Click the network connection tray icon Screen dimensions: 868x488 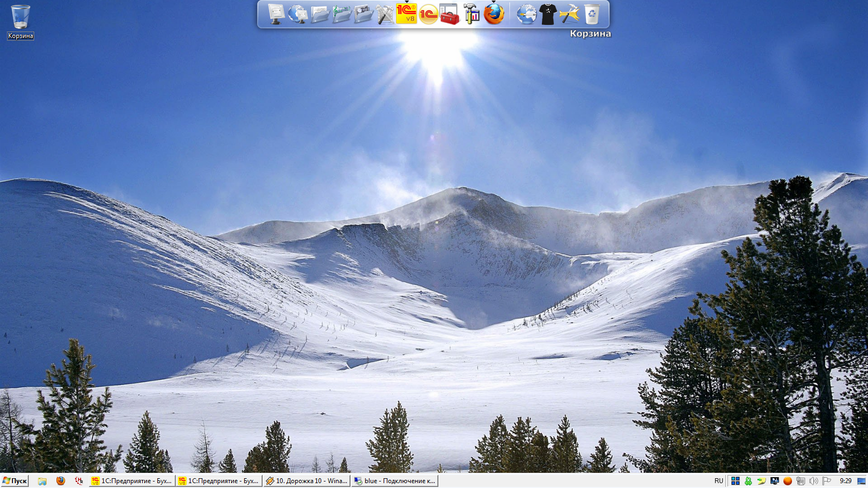click(x=801, y=481)
